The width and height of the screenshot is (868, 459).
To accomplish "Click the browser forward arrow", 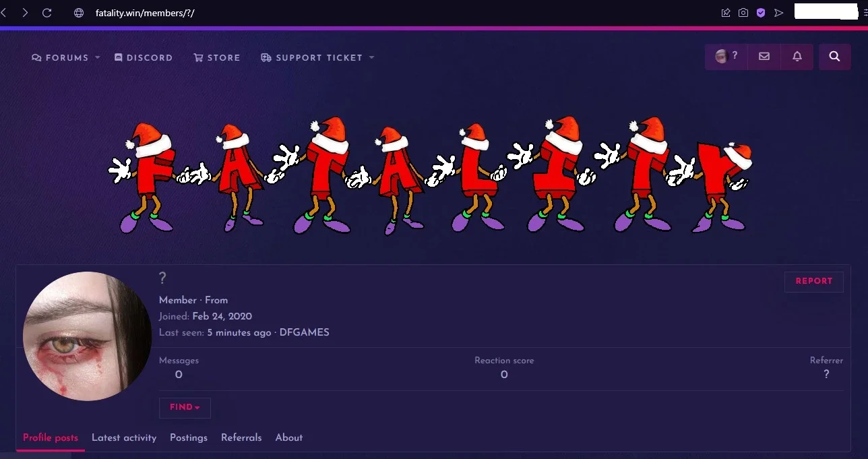I will pos(25,13).
